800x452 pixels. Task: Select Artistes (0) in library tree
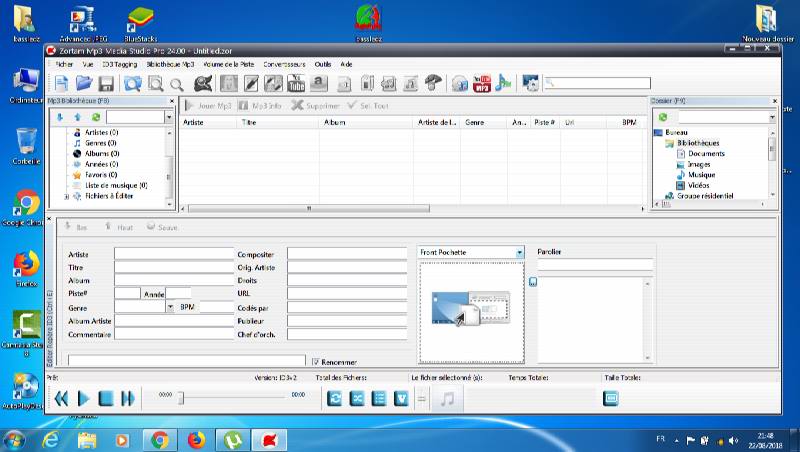pyautogui.click(x=102, y=132)
